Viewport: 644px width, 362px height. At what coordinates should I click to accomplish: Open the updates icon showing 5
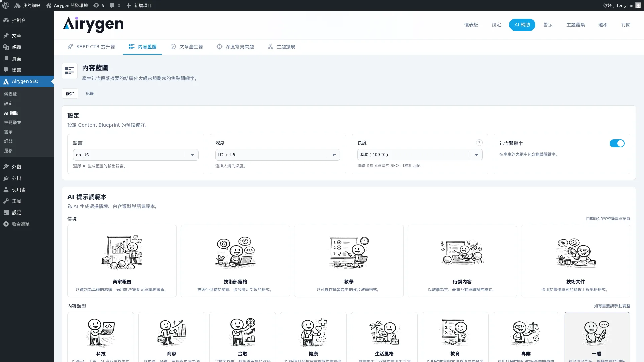click(99, 5)
